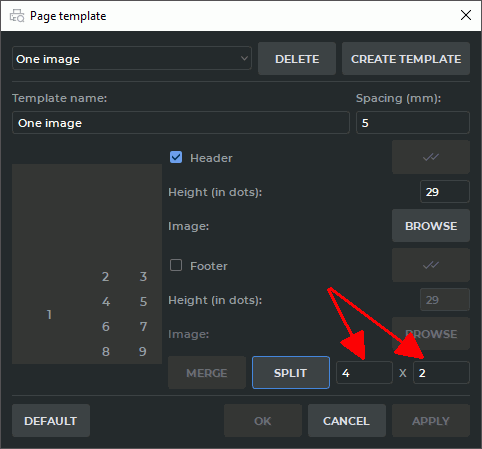Select cell 9 in layout preview

coord(143,351)
